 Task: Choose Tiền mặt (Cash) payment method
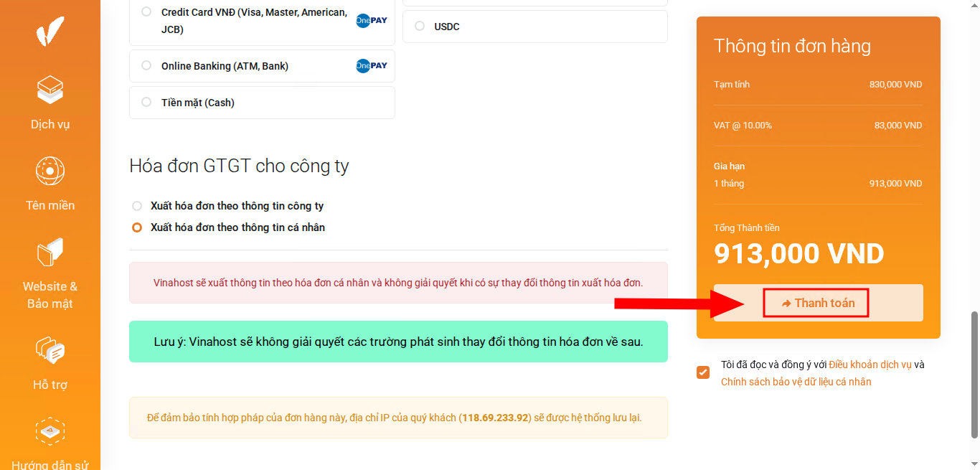click(146, 103)
